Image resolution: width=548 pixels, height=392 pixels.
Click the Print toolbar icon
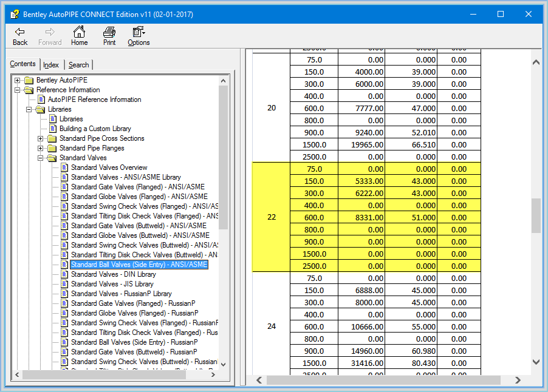pos(109,32)
